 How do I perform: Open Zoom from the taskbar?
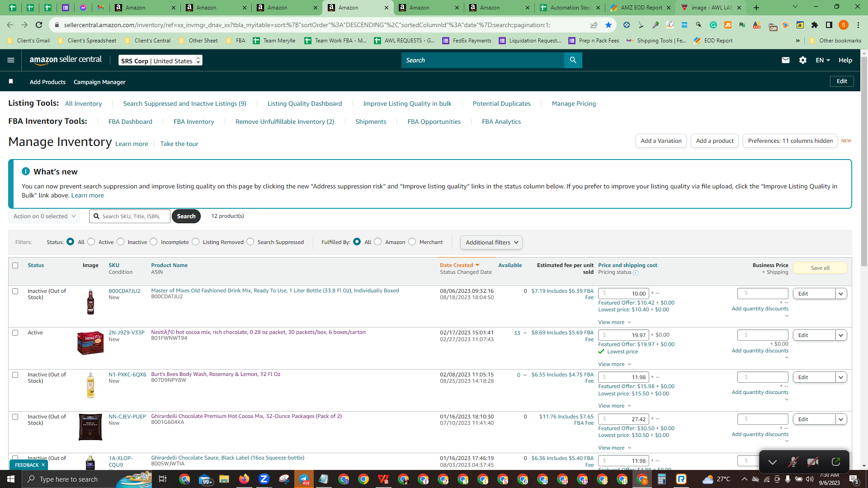point(264,479)
